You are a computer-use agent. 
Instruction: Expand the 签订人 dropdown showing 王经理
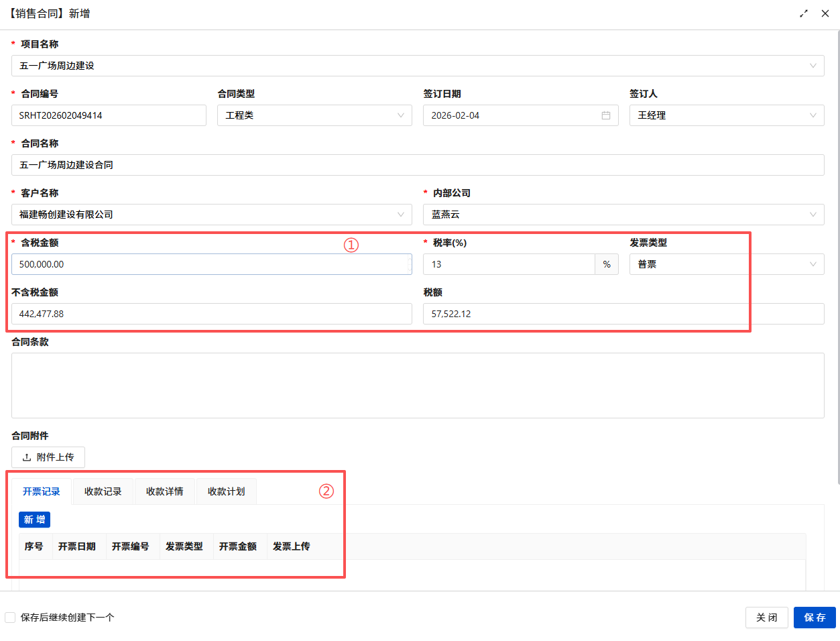pos(727,115)
